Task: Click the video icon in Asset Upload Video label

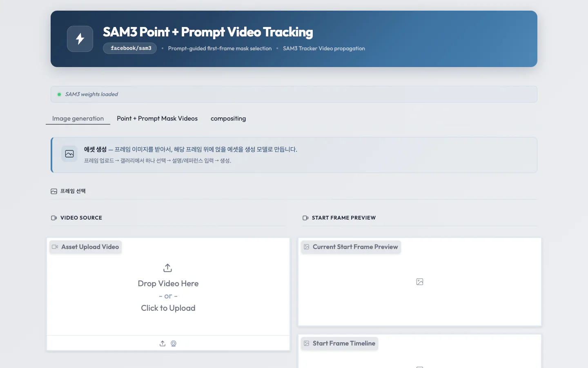Action: coord(55,247)
